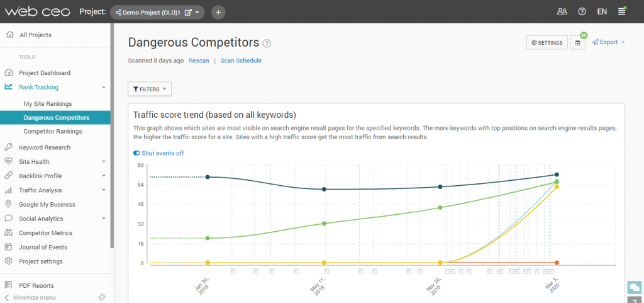
Task: Open the Export dropdown
Action: pos(608,42)
